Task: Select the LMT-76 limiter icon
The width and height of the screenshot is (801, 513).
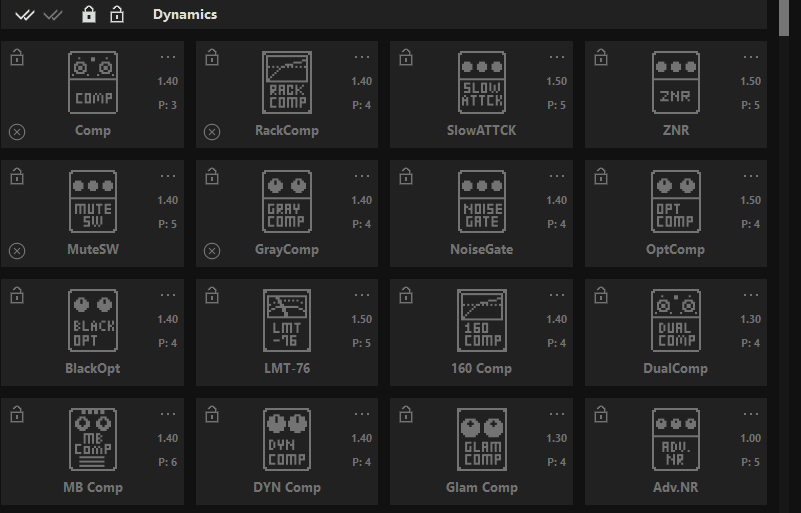Action: 287,321
